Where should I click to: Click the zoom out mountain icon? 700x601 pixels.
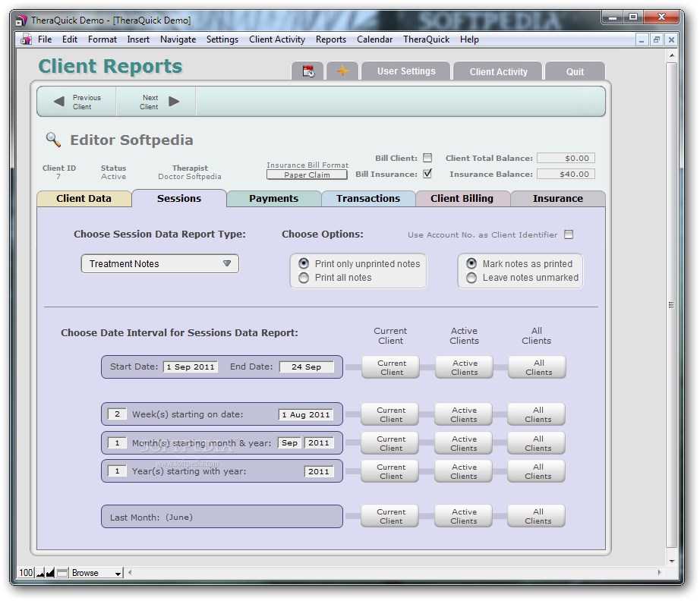pyautogui.click(x=40, y=573)
